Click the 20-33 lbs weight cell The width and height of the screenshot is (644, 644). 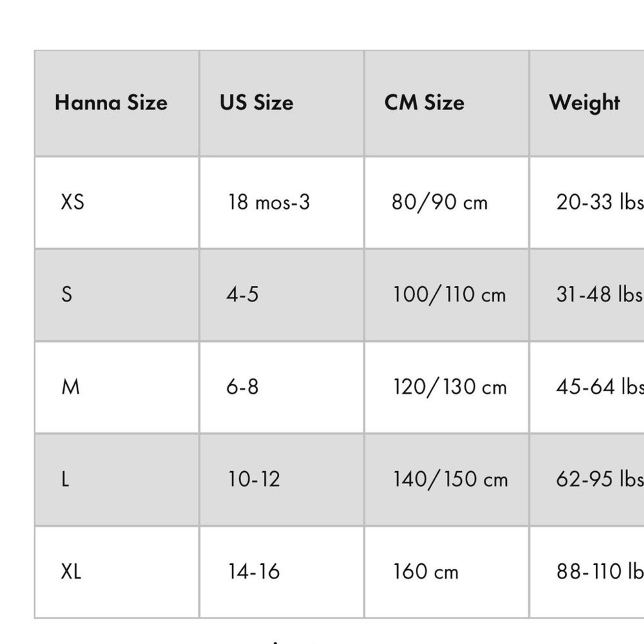coord(600,202)
